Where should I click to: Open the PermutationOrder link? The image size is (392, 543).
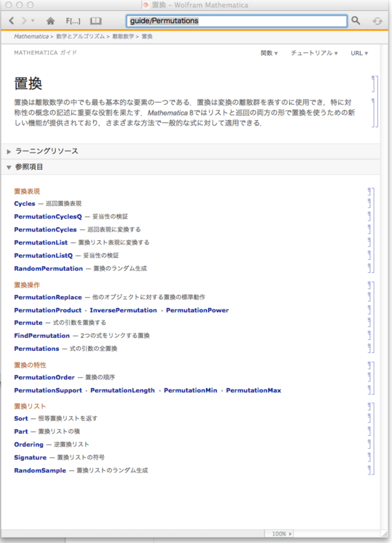44,377
